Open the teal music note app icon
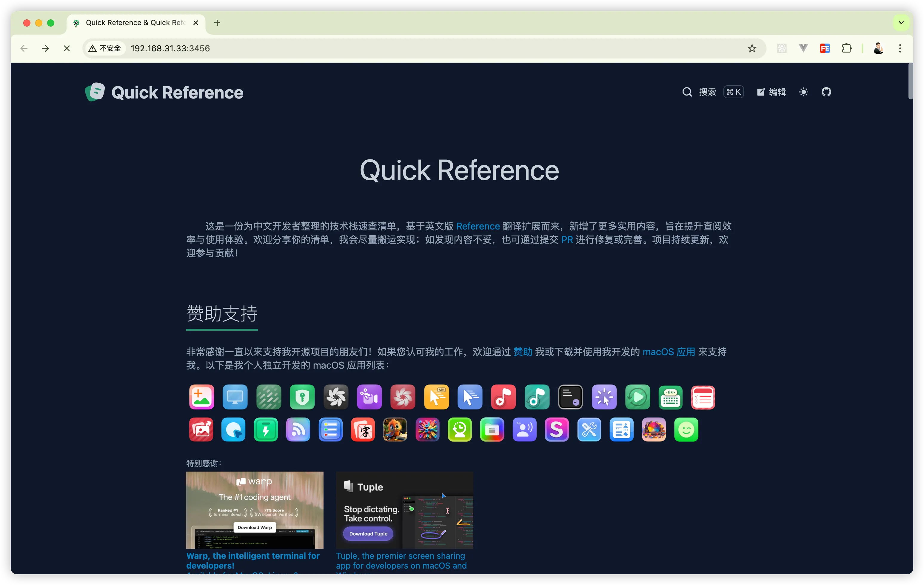The image size is (924, 585). click(537, 397)
